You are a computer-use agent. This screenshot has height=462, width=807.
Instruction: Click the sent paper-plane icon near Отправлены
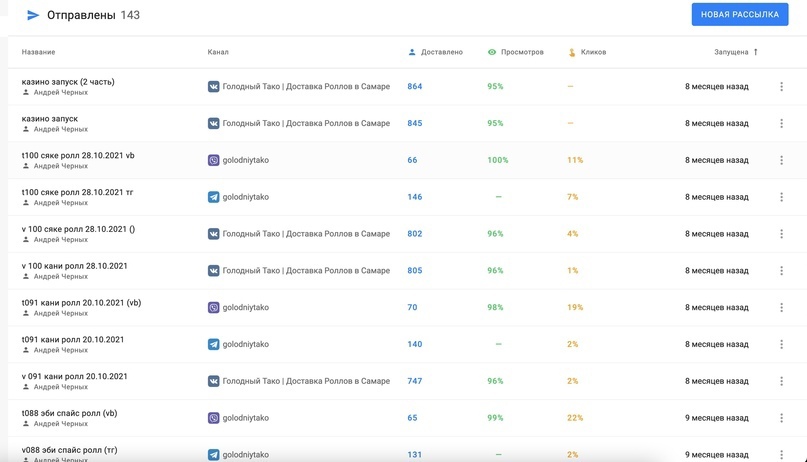(x=33, y=15)
